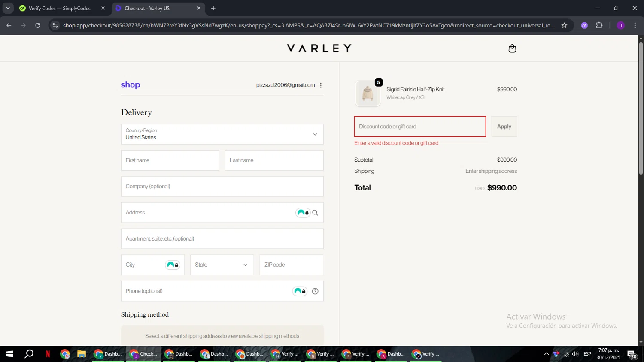The image size is (644, 362).
Task: Open the Windows Start menu
Action: pyautogui.click(x=9, y=354)
